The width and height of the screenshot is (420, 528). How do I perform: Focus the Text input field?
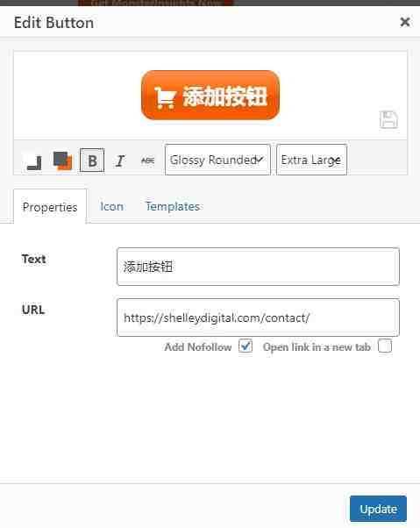tap(258, 267)
